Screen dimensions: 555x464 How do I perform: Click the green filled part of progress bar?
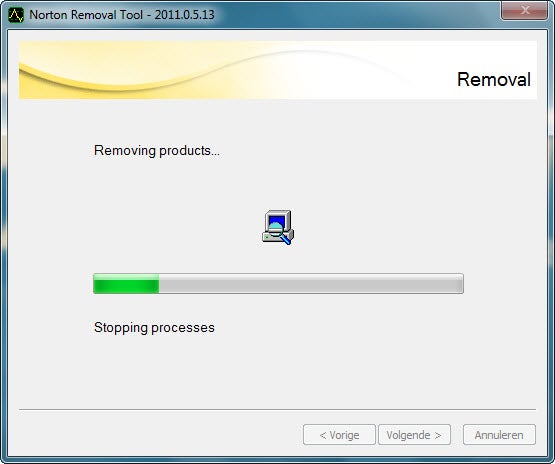[126, 283]
